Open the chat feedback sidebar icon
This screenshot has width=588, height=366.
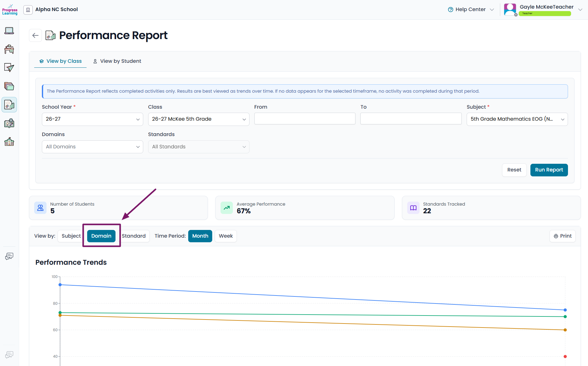pyautogui.click(x=9, y=256)
